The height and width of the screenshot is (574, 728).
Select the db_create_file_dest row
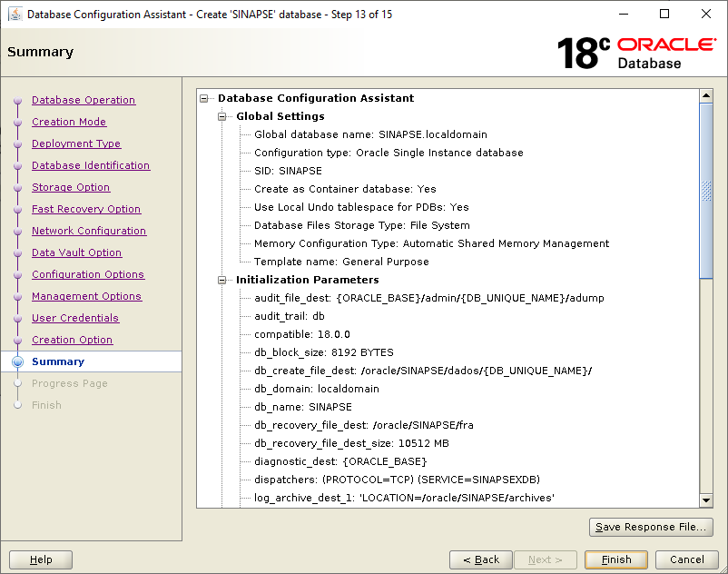423,371
